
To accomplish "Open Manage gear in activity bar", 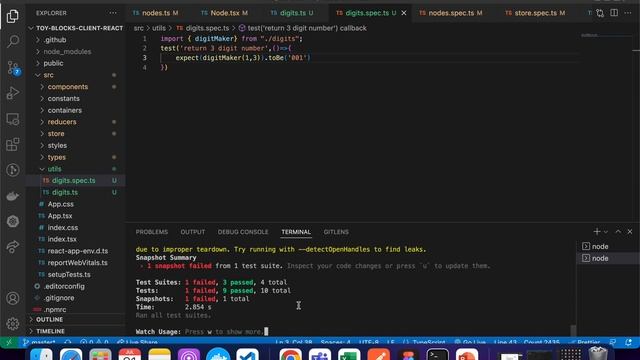I will pos(13,323).
